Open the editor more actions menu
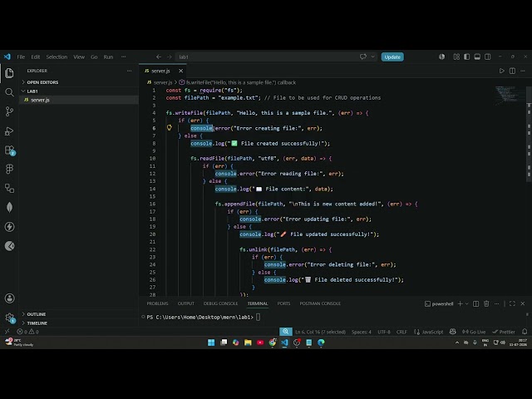The height and width of the screenshot is (399, 532). pyautogui.click(x=523, y=71)
